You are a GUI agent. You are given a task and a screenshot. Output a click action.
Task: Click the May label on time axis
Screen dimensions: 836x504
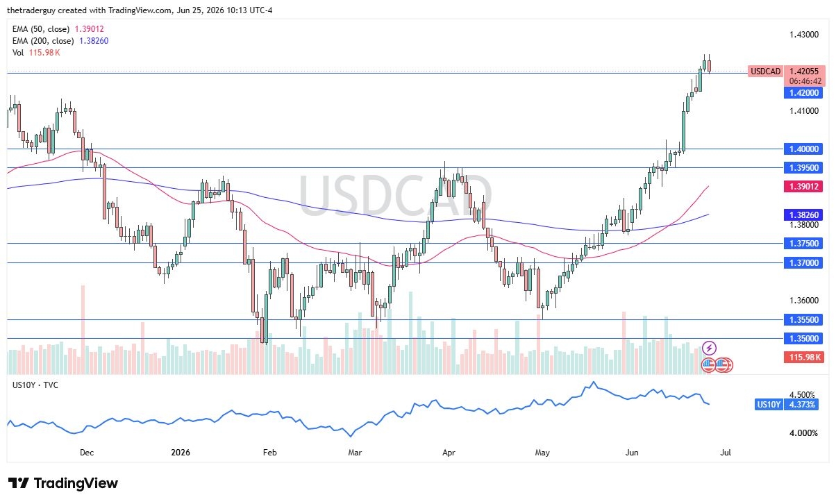542,453
